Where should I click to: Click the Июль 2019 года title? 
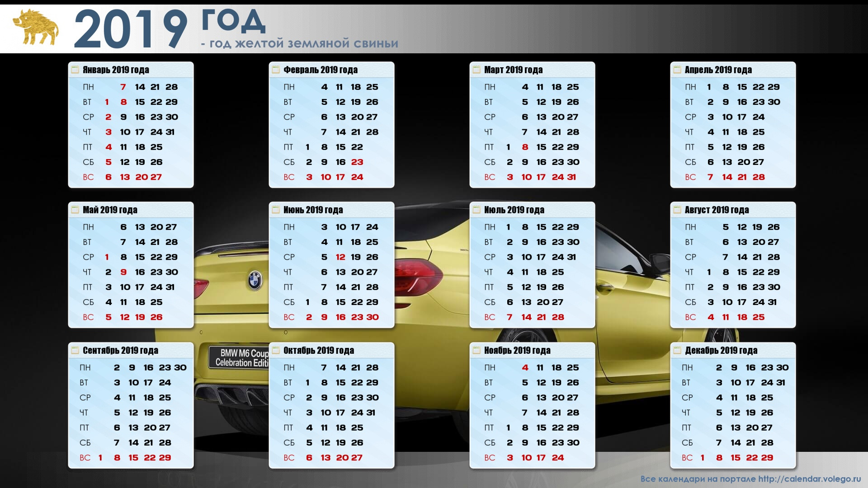click(x=514, y=210)
